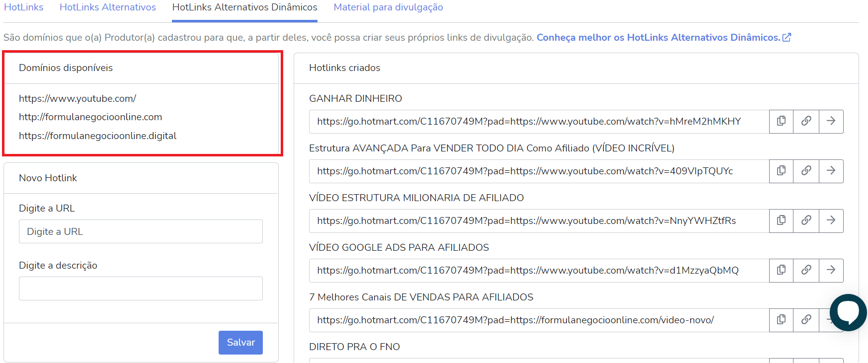Viewport: 868px width, 363px height.
Task: Click the Salvar button
Action: coord(240,343)
